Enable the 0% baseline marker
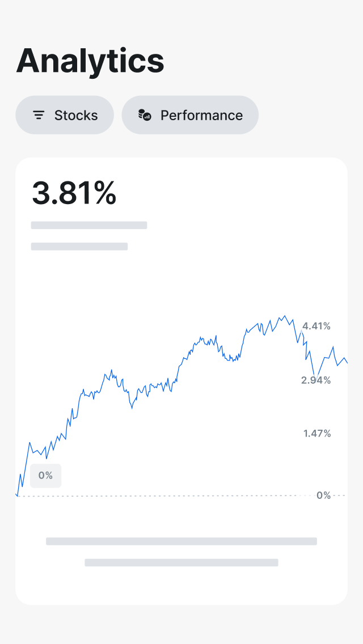 (x=45, y=476)
